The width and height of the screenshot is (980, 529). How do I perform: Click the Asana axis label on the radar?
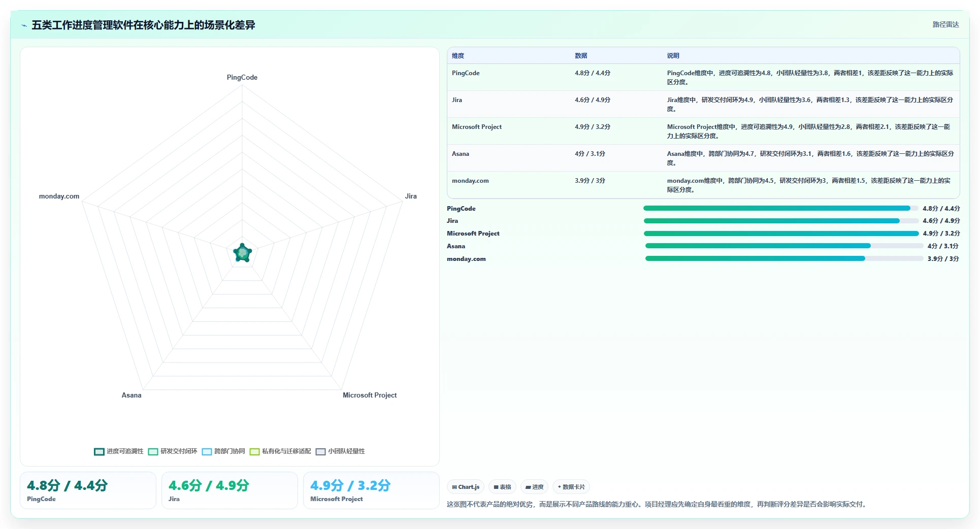point(132,395)
